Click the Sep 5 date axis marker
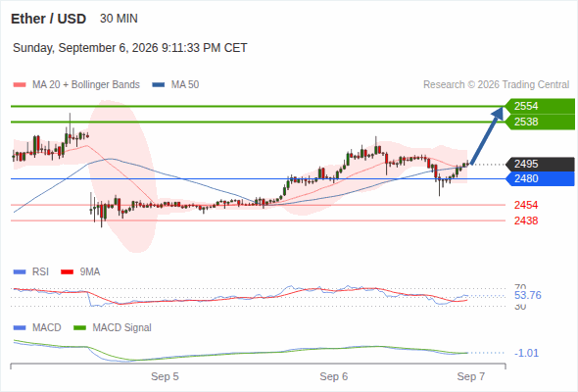This screenshot has height=392, width=578. click(165, 376)
